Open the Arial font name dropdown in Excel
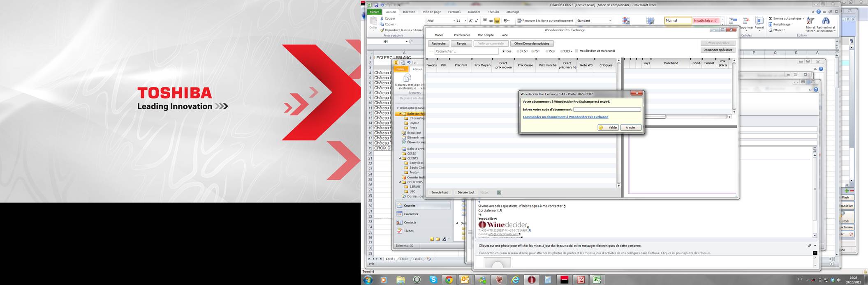868x285 pixels. coord(454,21)
